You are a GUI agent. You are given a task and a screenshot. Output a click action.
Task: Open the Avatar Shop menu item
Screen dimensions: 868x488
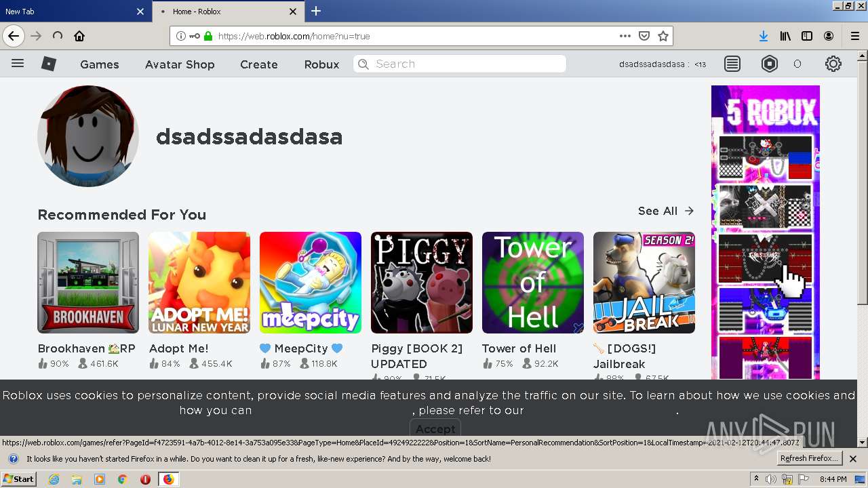[180, 64]
